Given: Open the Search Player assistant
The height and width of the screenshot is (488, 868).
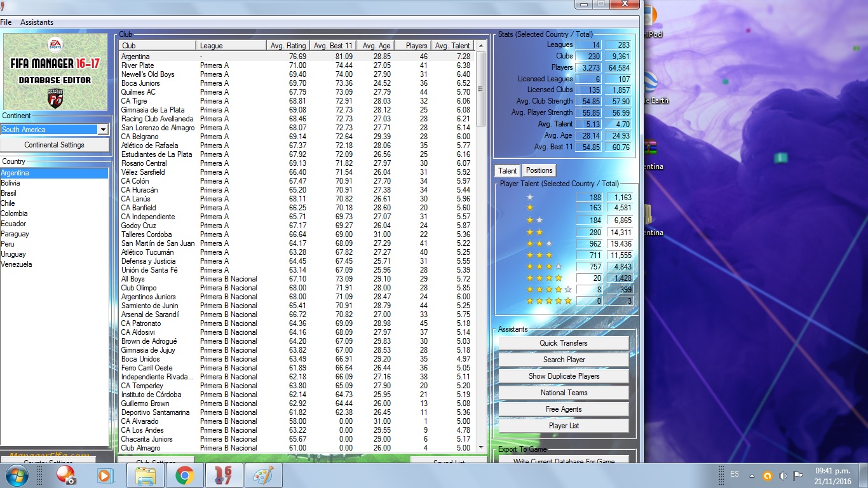Looking at the screenshot, I should pos(564,360).
